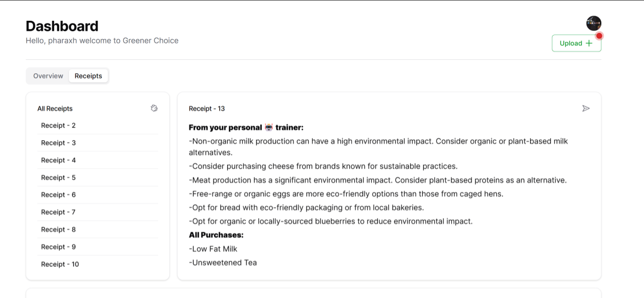644x298 pixels.
Task: Select Receipt - 7
Action: 59,212
